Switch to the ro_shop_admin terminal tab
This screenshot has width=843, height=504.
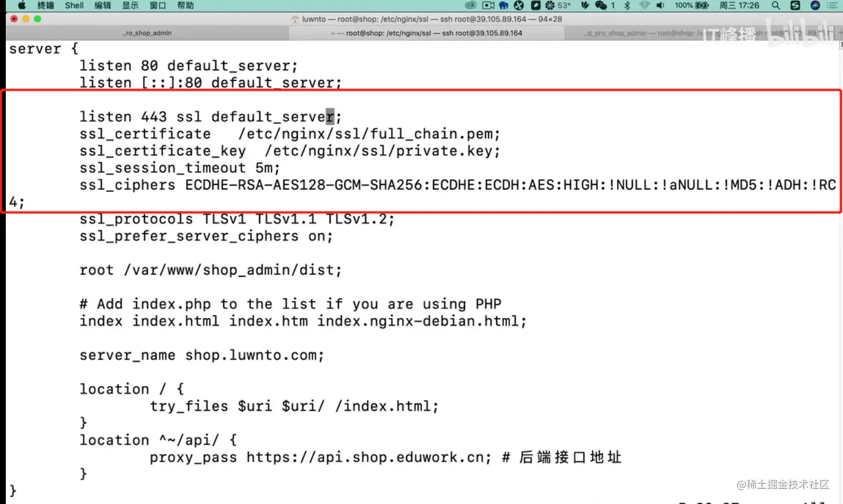click(147, 33)
